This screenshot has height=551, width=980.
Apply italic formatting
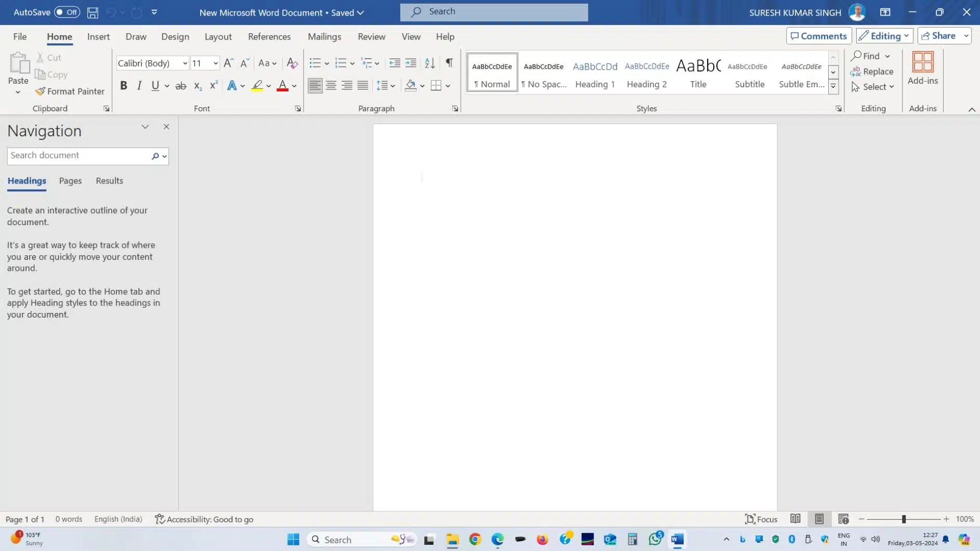click(139, 85)
